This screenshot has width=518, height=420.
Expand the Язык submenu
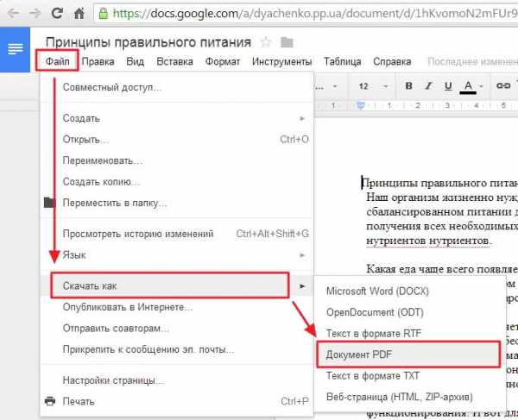[177, 255]
